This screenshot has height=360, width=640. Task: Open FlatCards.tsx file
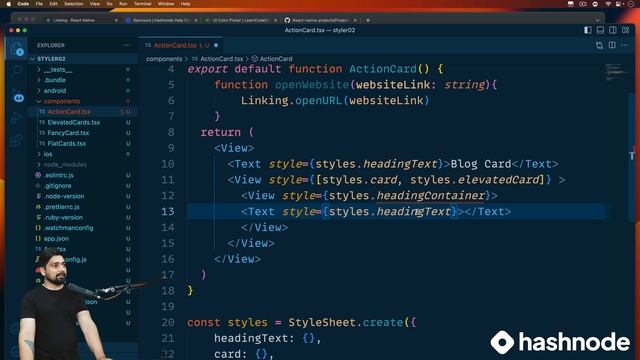67,143
